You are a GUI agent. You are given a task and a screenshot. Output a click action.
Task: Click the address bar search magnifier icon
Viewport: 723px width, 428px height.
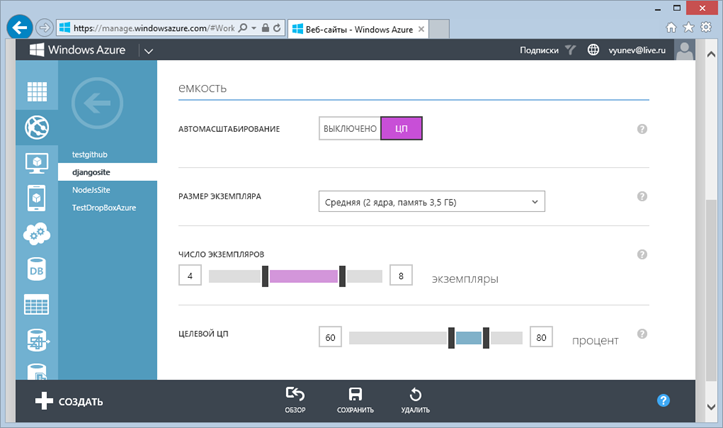(x=243, y=28)
